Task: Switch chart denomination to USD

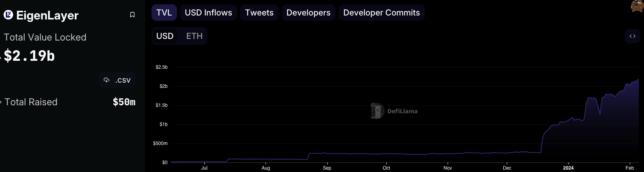Action: (165, 36)
